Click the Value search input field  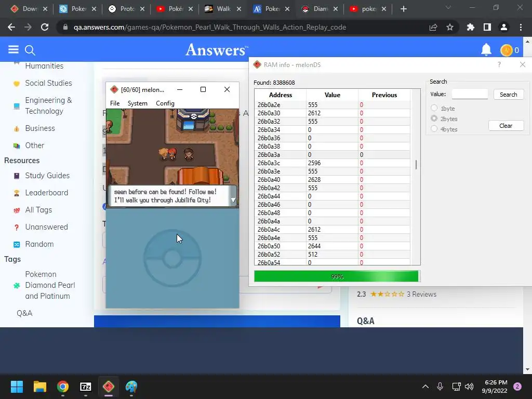pyautogui.click(x=470, y=94)
